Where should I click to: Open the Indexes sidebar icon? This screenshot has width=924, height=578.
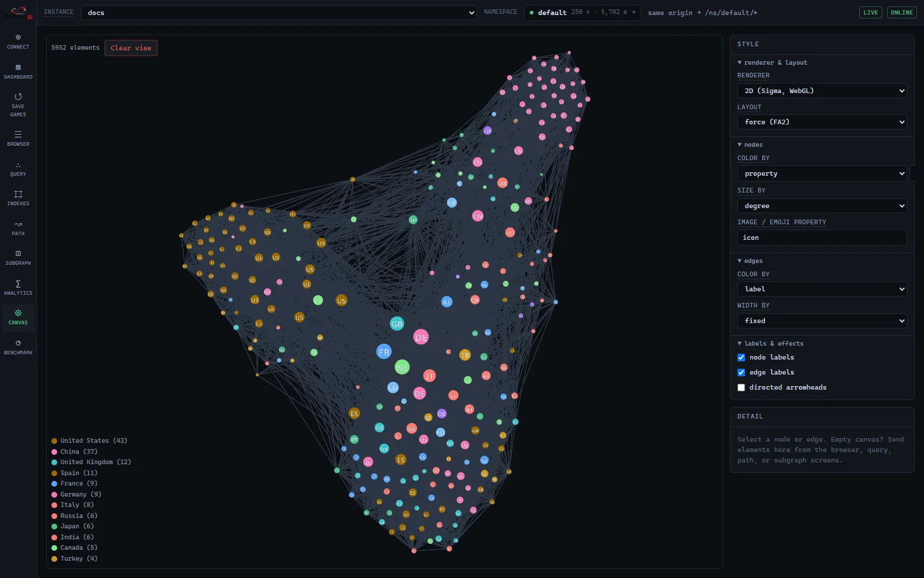[18, 198]
